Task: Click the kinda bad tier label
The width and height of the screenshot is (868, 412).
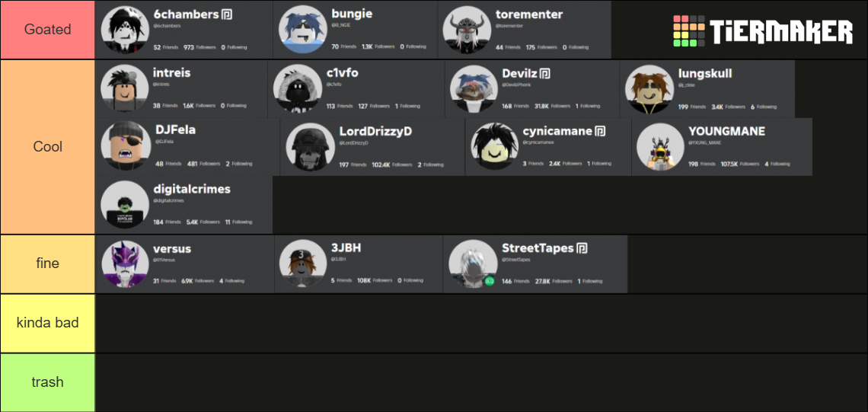Action: [48, 323]
